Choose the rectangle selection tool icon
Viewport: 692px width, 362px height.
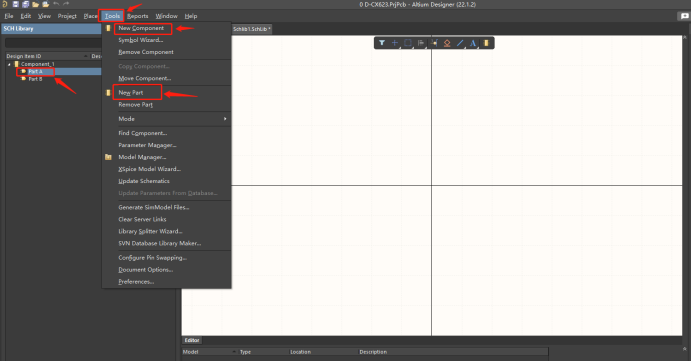coord(408,43)
